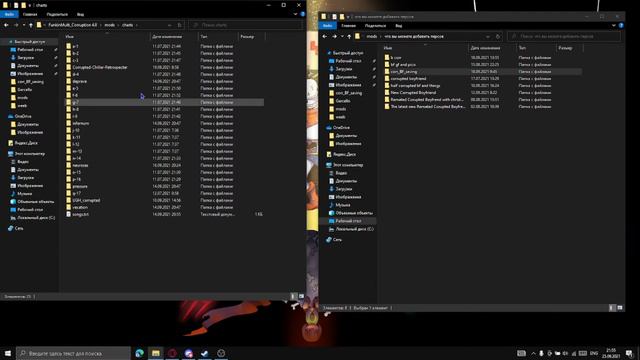The width and height of the screenshot is (640, 360).
Task: Click the 'mods' breadcrumb in right address bar
Action: tap(371, 36)
